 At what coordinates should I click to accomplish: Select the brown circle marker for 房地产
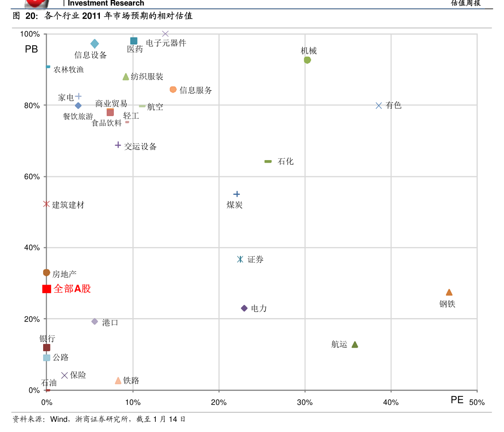(47, 273)
